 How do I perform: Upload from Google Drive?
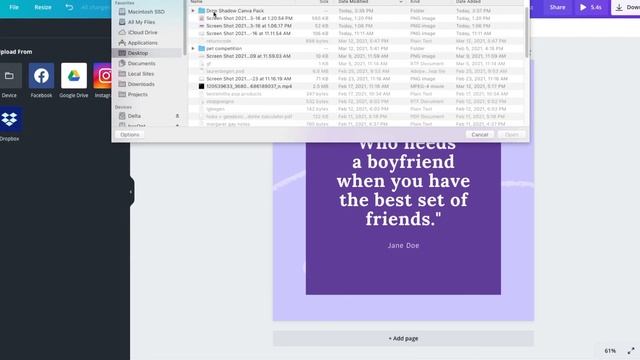coord(74,76)
